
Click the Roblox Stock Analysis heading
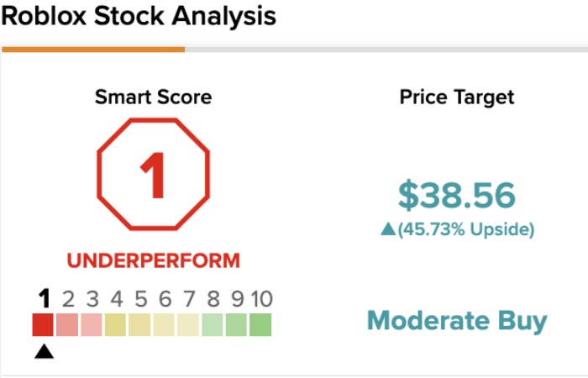pyautogui.click(x=139, y=17)
